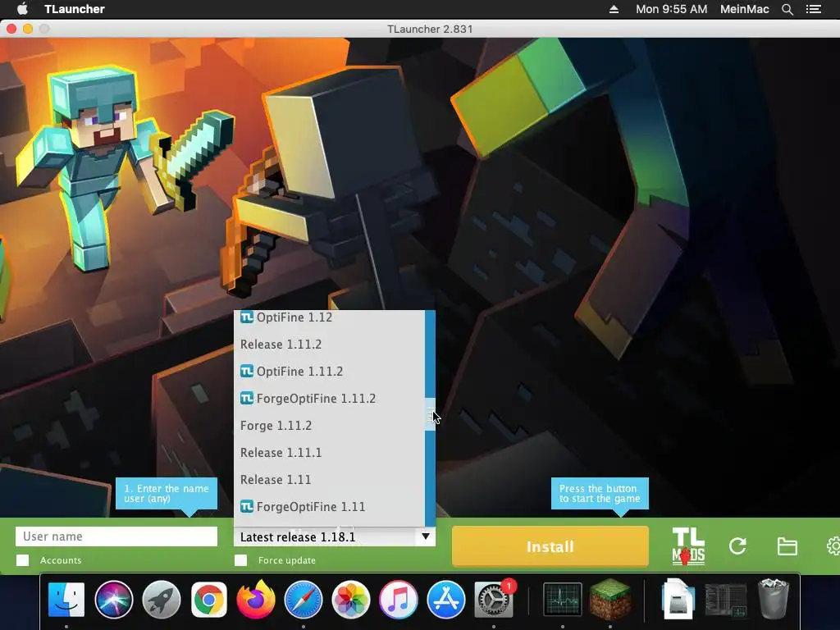
Task: Open the TLauncher menu bar item
Action: click(75, 9)
